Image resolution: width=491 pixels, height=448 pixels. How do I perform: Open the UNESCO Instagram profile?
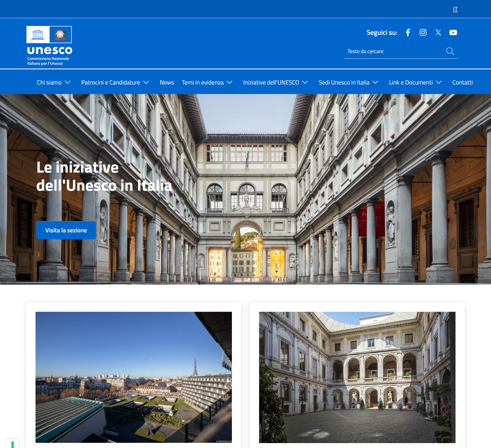pyautogui.click(x=423, y=33)
